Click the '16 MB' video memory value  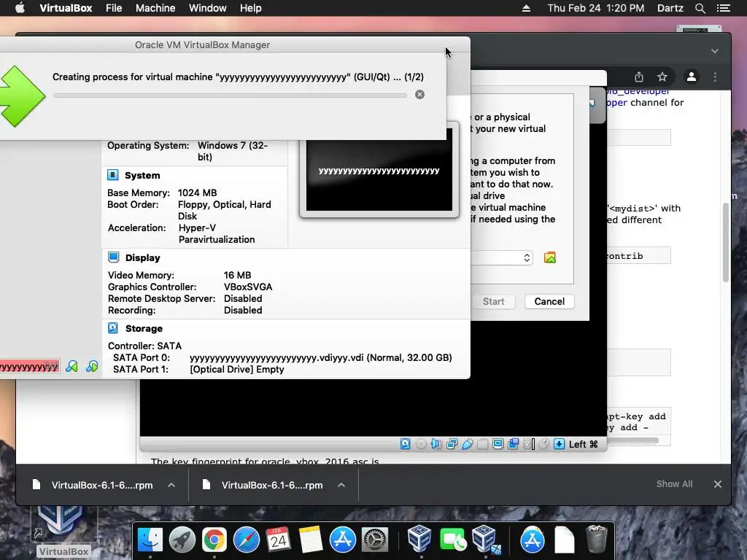point(237,275)
